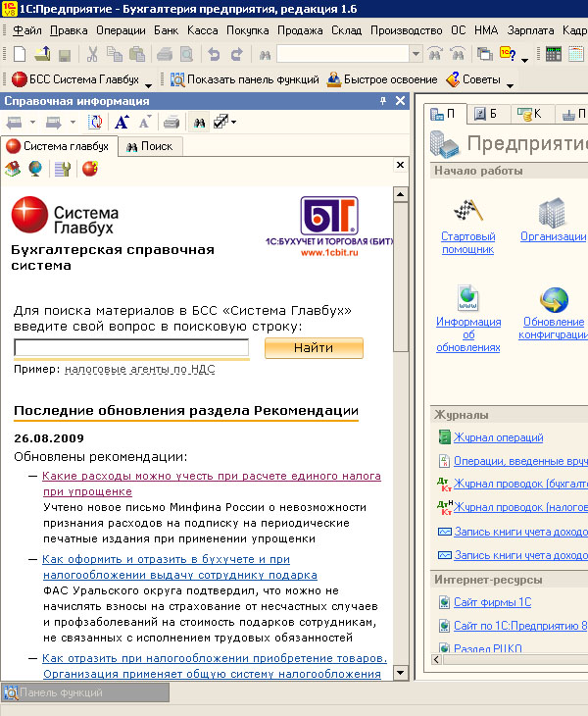Open Обновление конфигурации link
588x716 pixels.
coord(554,329)
